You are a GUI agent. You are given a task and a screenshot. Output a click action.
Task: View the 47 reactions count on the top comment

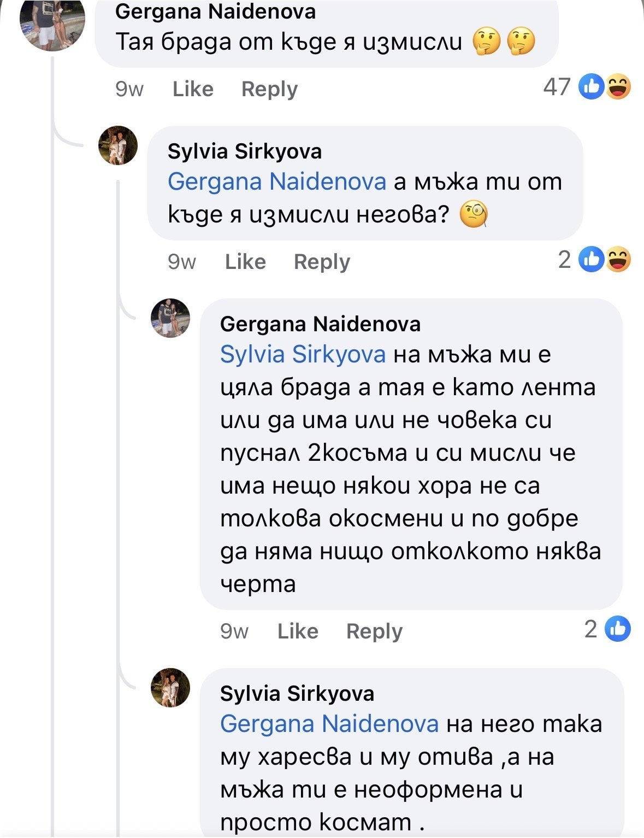557,87
